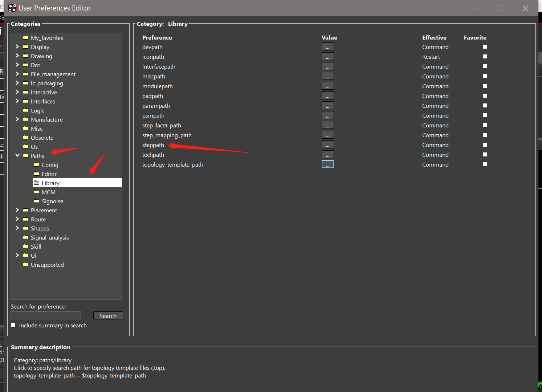Viewport: 542px width, 392px height.
Task: Mark modulepath as a favorite
Action: [485, 86]
